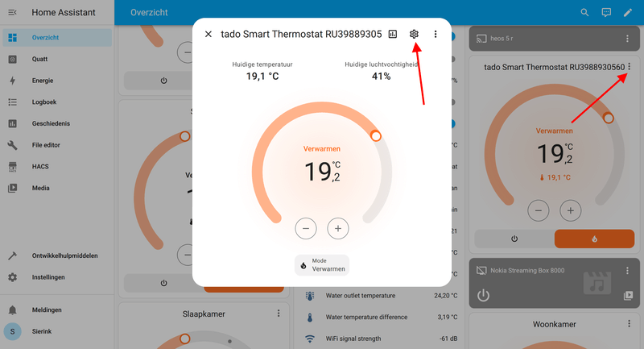The height and width of the screenshot is (349, 644).
Task: Click Nokia Streaming Box cast icon
Action: (x=481, y=271)
